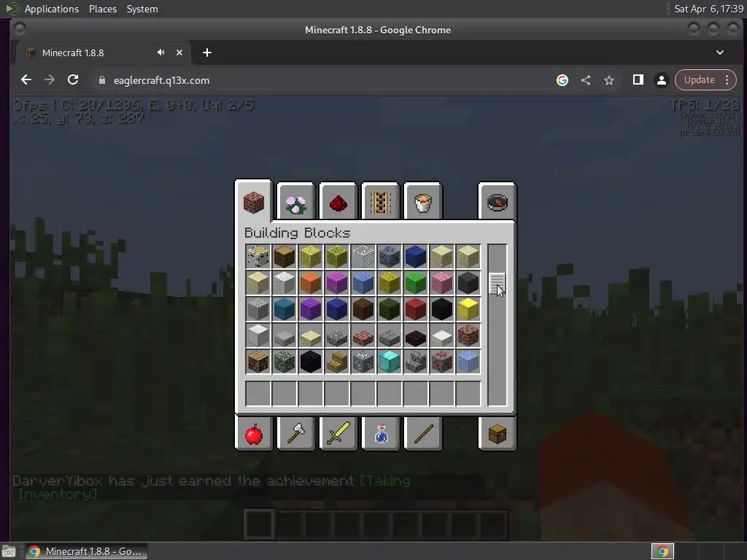Switch to the Tools tab with the axe
This screenshot has height=560, width=747.
pyautogui.click(x=296, y=433)
